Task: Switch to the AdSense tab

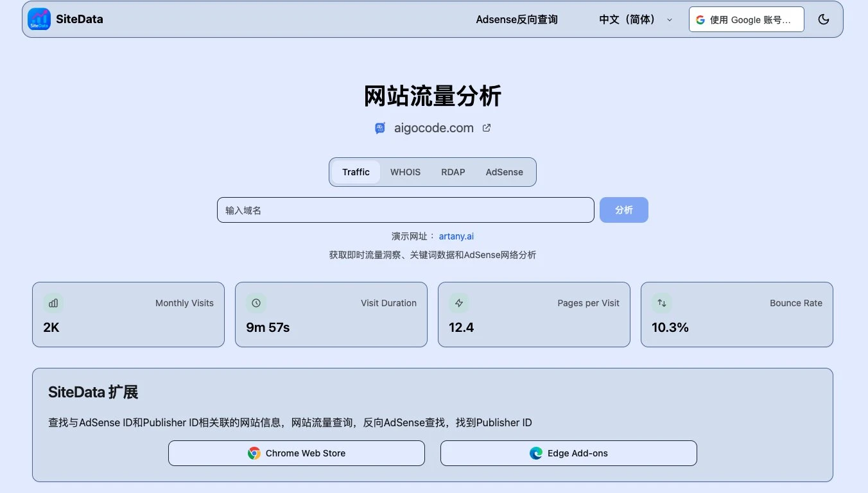Action: pyautogui.click(x=504, y=171)
